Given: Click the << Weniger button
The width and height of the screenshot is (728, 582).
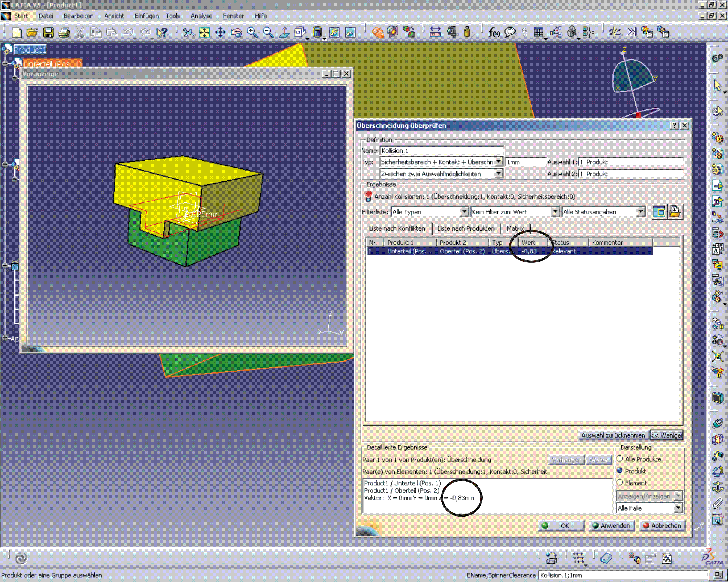Looking at the screenshot, I should tap(667, 435).
